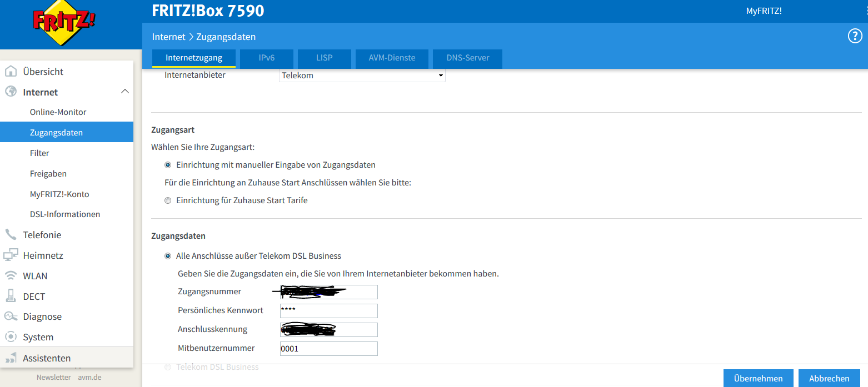Click the Übernehmen button
This screenshot has width=868, height=387.
[758, 378]
